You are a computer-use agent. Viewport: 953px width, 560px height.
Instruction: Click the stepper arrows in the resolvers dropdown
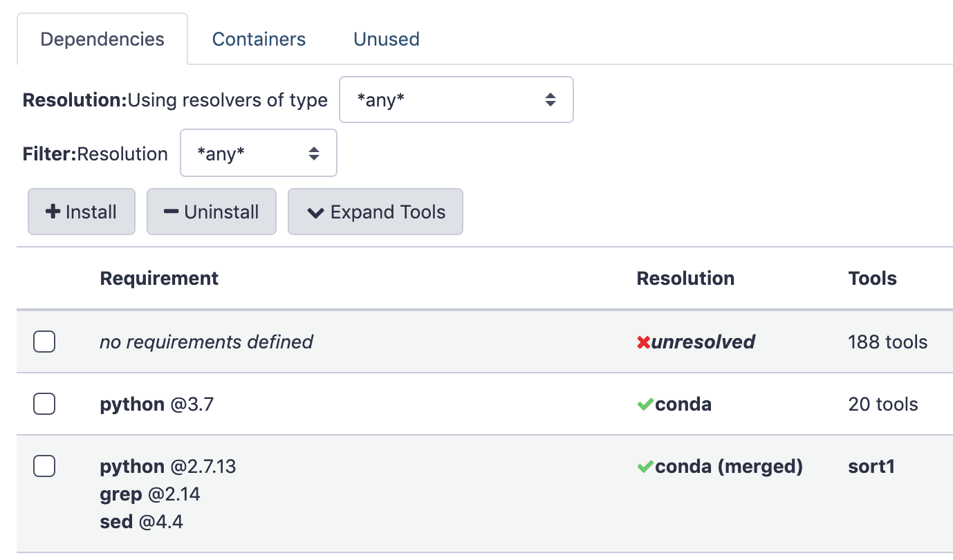click(x=550, y=100)
